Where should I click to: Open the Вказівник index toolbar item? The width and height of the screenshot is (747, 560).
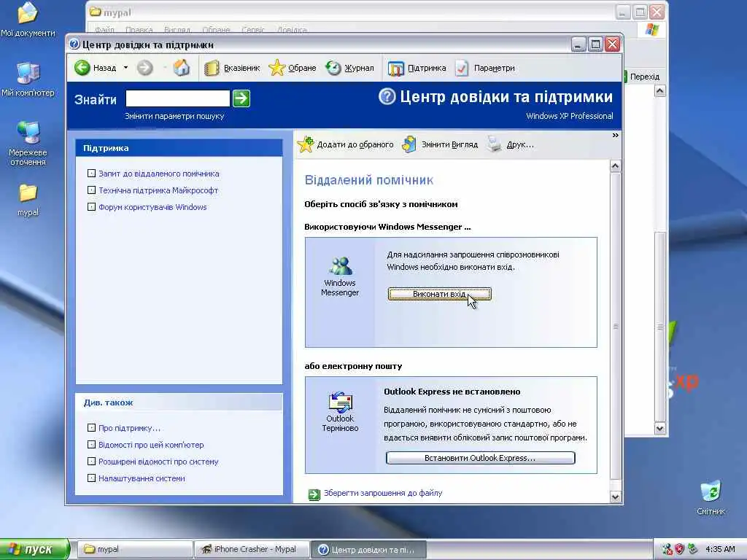pyautogui.click(x=232, y=68)
